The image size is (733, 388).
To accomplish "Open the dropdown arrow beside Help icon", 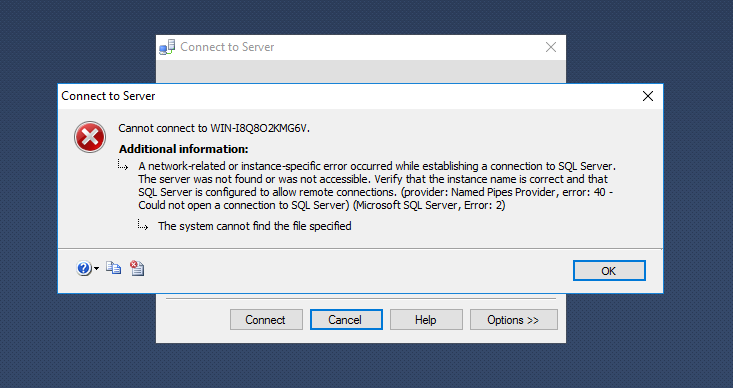I will [96, 268].
